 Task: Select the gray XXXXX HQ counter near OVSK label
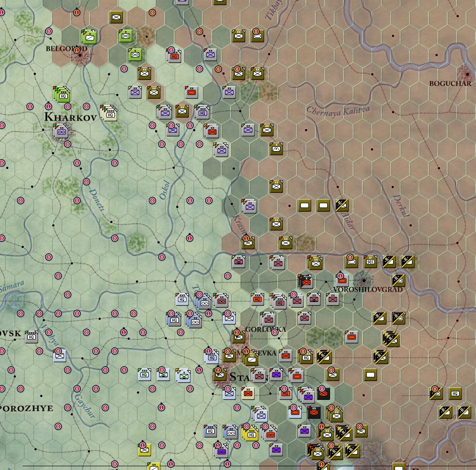(31, 336)
